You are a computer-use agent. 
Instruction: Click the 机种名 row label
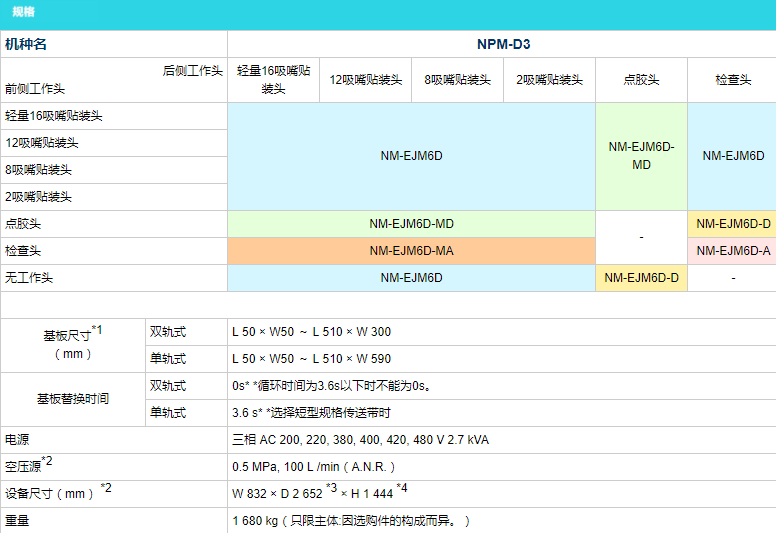[x=26, y=44]
